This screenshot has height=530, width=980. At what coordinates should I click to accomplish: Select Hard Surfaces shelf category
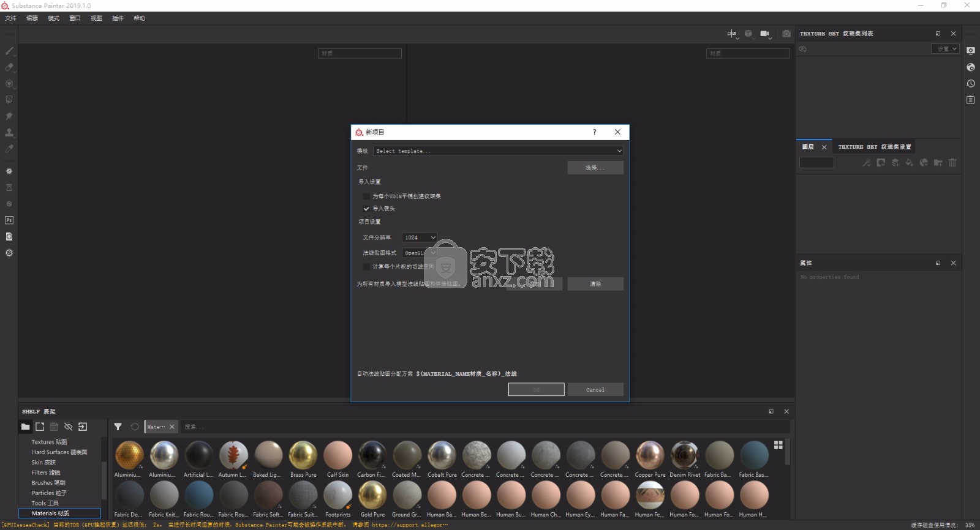tap(59, 452)
